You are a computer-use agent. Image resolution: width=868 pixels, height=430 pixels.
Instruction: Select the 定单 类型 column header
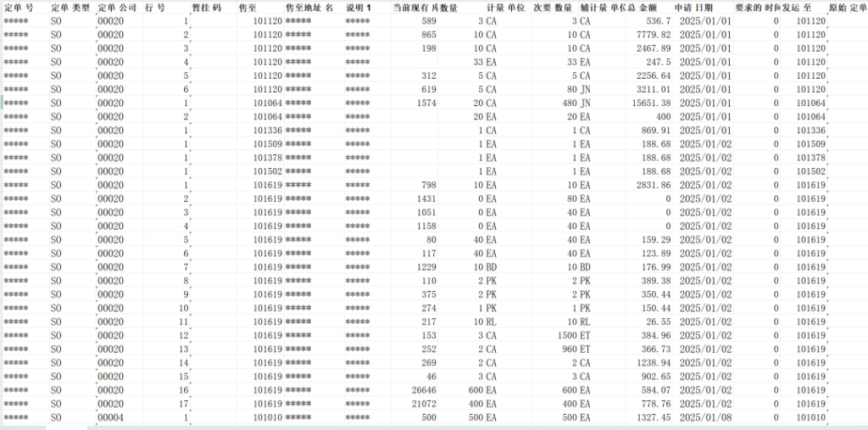(x=70, y=8)
